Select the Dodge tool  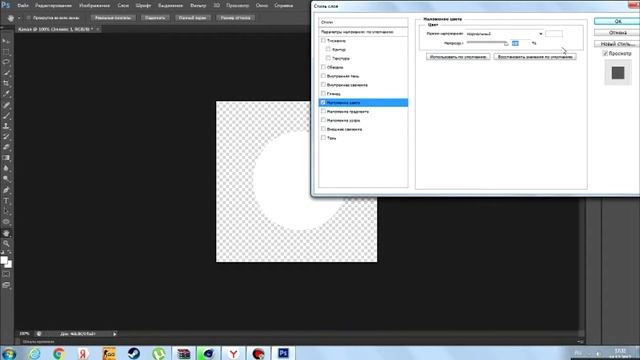click(x=6, y=179)
